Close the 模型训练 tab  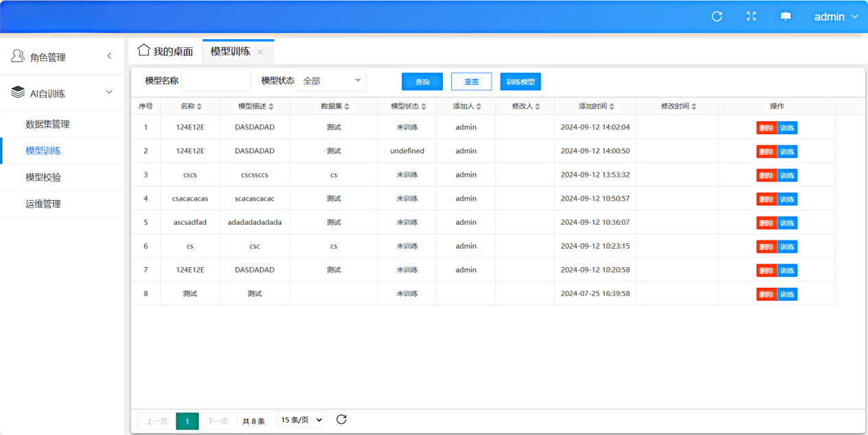[261, 52]
